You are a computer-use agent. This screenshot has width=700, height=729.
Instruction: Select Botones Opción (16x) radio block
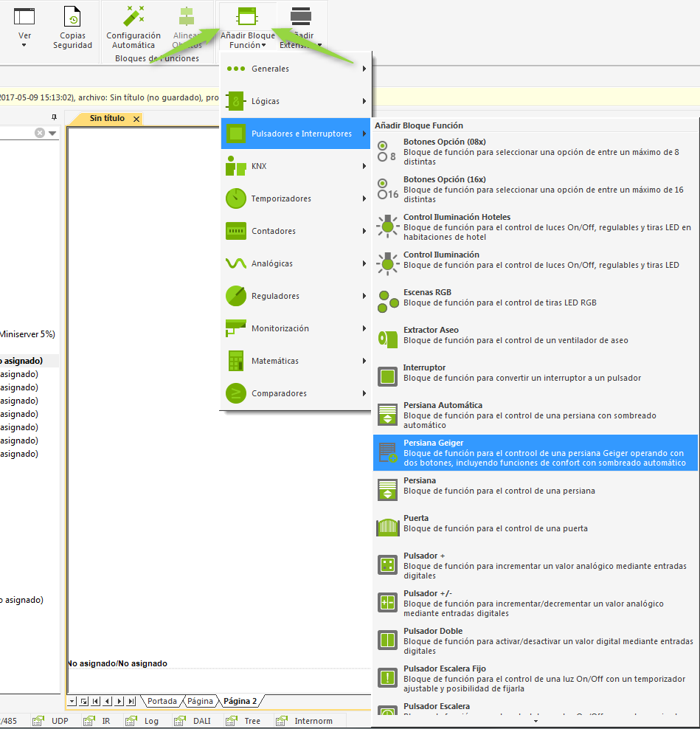pyautogui.click(x=536, y=189)
